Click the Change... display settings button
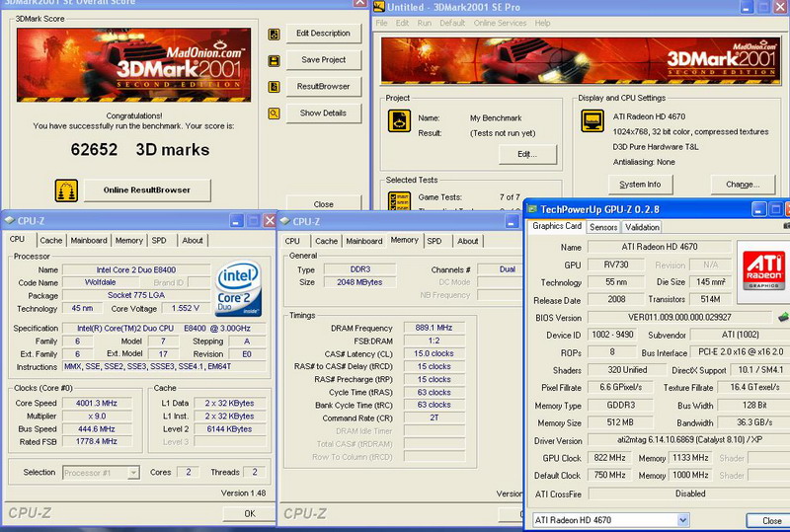This screenshot has height=532, width=790. (743, 185)
